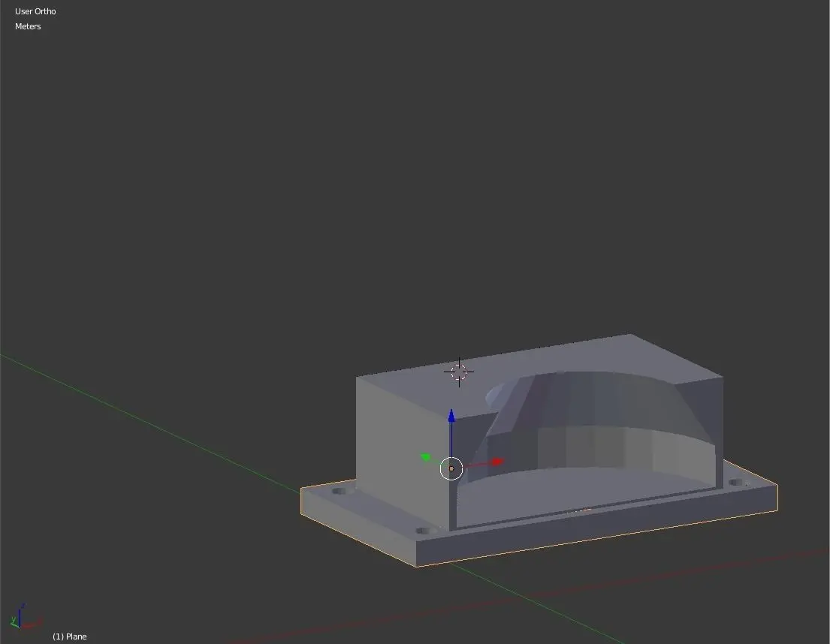Select the green Y-axis translate arrow
Screen dimensions: 830x644
(427, 456)
